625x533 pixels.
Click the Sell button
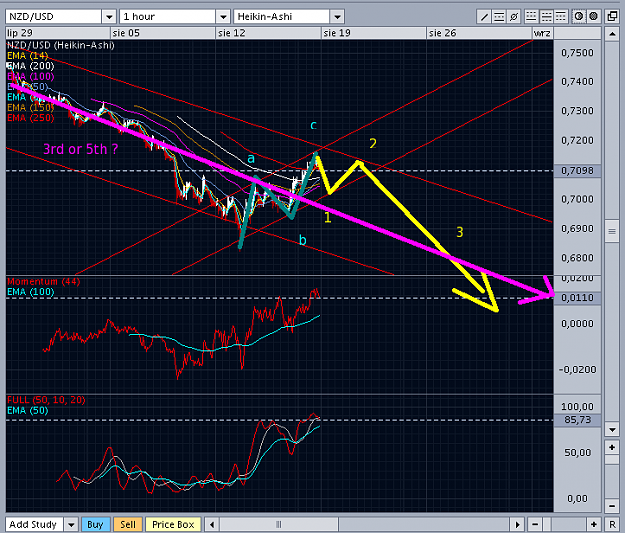(x=128, y=524)
